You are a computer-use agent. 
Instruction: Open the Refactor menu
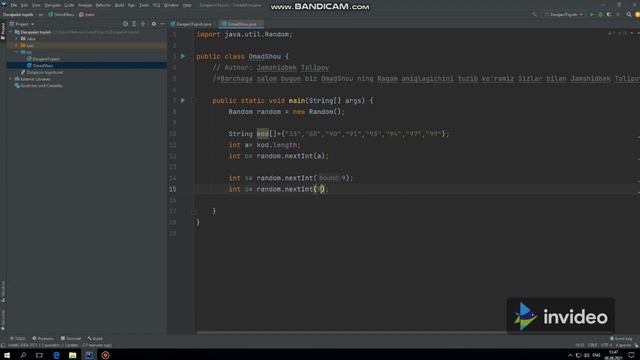coord(103,5)
